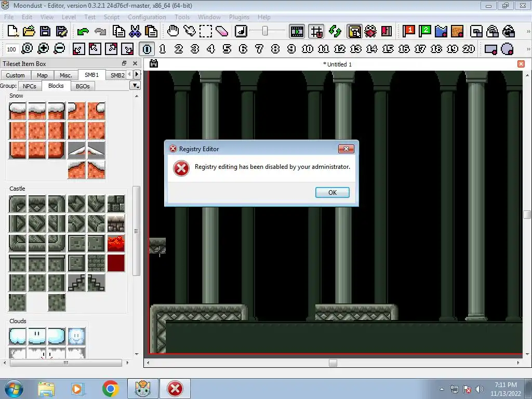Place player 2 start with green flag
This screenshot has width=532, height=399.
(x=425, y=31)
